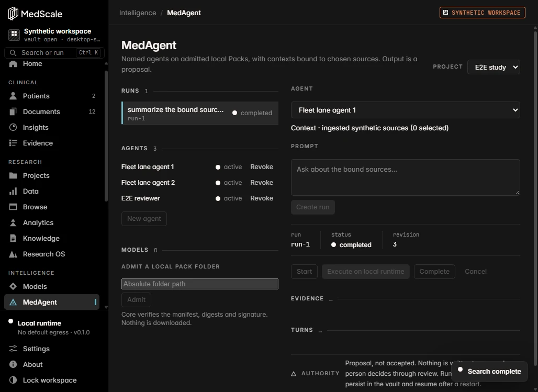The width and height of the screenshot is (538, 392).
Task: Click the Intelligence breadcrumb link
Action: click(138, 13)
